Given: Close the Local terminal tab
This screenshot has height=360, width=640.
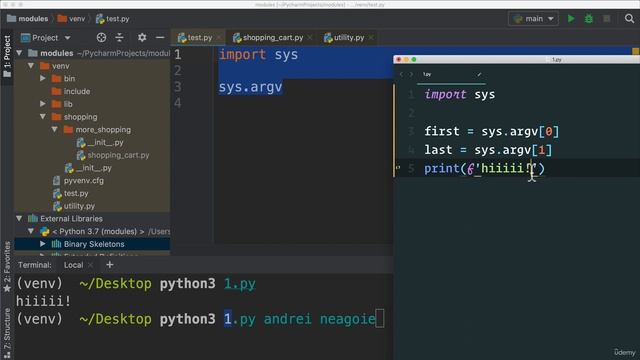Looking at the screenshot, I should tap(91, 265).
